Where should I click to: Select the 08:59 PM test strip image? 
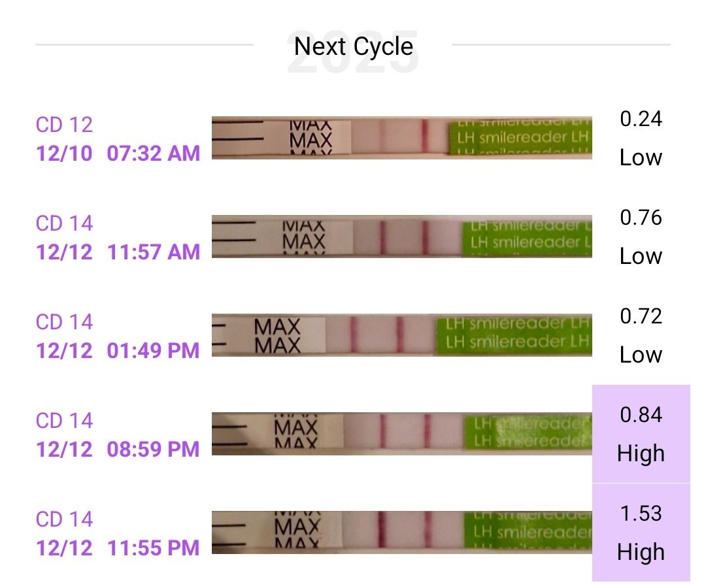(401, 434)
